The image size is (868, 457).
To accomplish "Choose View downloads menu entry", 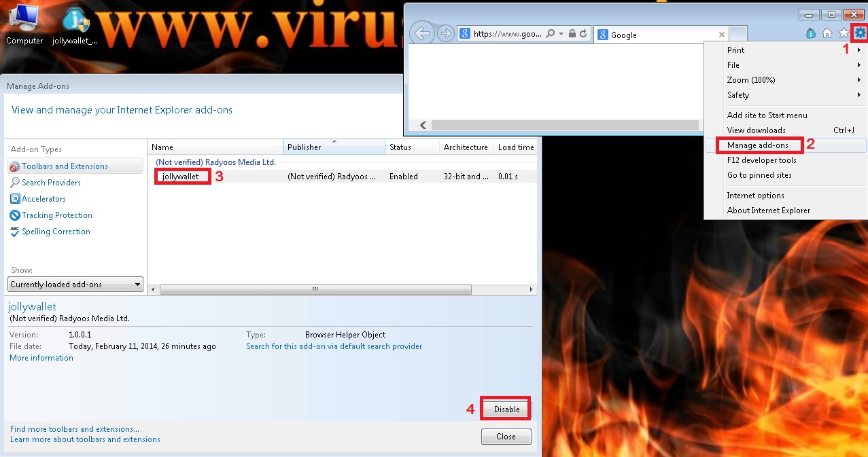I will pos(786,130).
